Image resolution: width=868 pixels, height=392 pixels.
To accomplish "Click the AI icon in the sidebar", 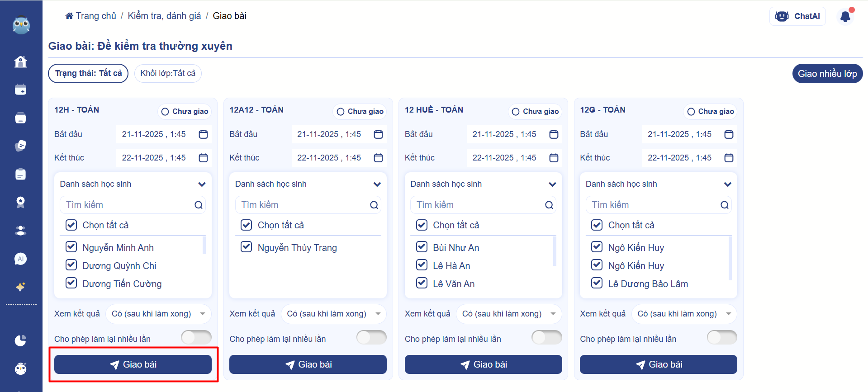I will click(20, 259).
